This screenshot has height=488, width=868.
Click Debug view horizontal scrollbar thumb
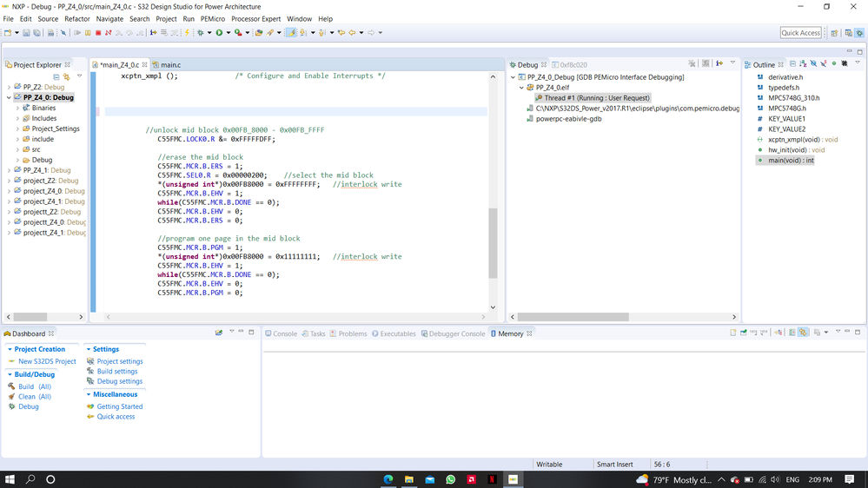tap(573, 317)
